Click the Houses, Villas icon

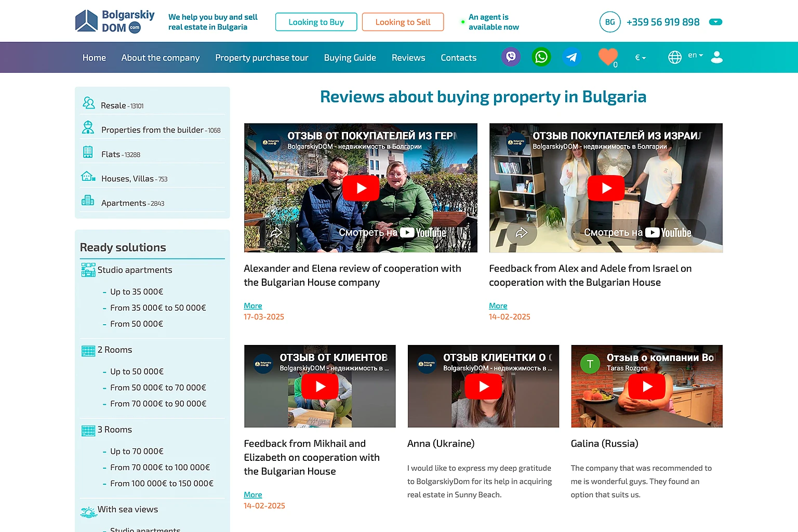coord(88,176)
